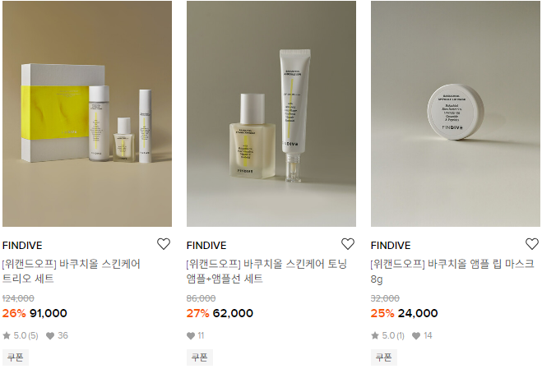542x392 pixels.
Task: Open the 토닝 앰플+앰플선 세트 title
Action: tap(266, 271)
